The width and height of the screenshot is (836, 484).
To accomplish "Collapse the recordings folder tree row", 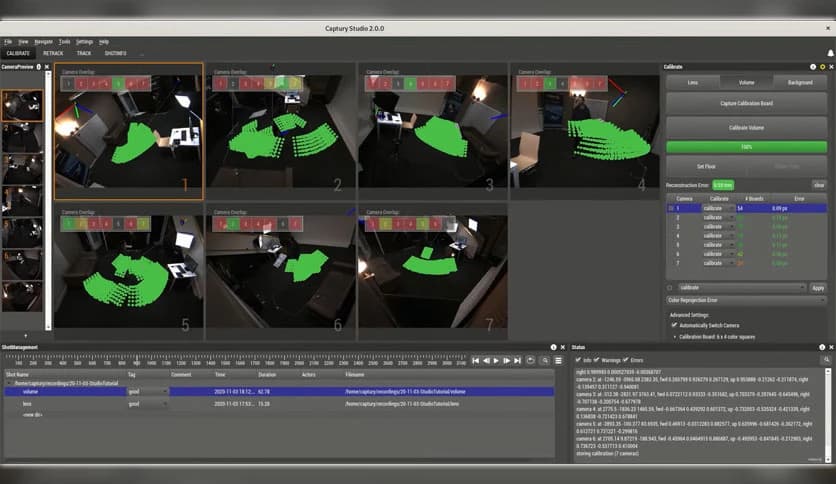I will tap(9, 383).
